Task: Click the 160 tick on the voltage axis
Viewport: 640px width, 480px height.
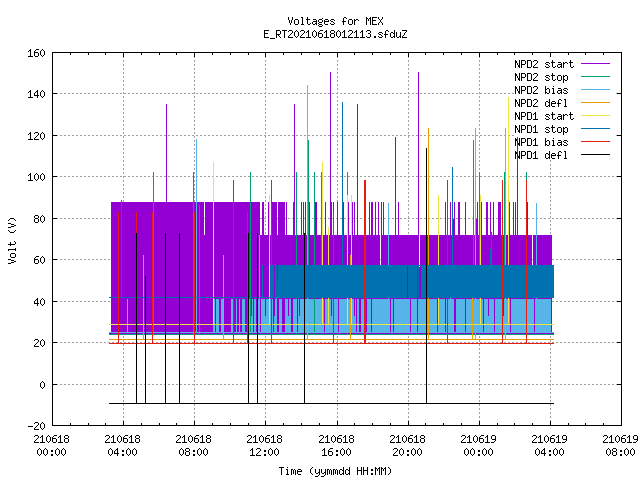Action: pyautogui.click(x=36, y=53)
